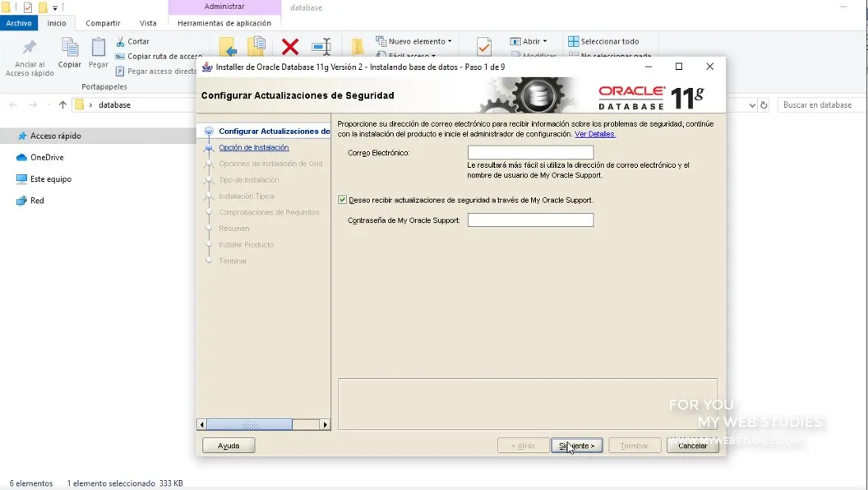Click the '1 elemento seleccionado 333 KB' status text
This screenshot has width=868, height=490.
click(125, 483)
